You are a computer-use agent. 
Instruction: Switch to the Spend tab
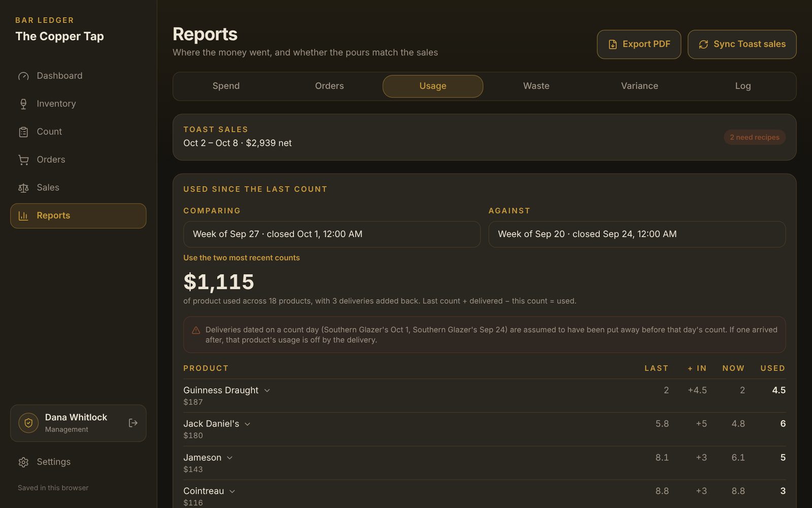226,86
